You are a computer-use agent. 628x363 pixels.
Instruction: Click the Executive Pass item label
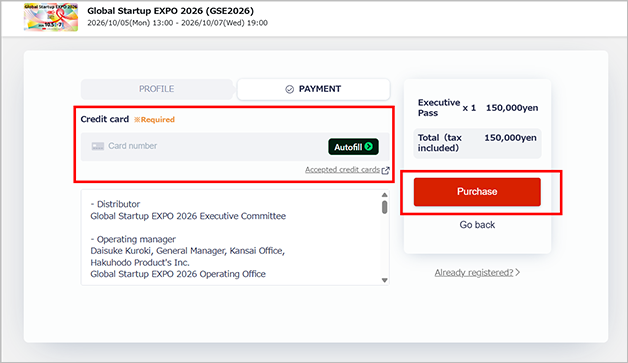[x=439, y=108]
